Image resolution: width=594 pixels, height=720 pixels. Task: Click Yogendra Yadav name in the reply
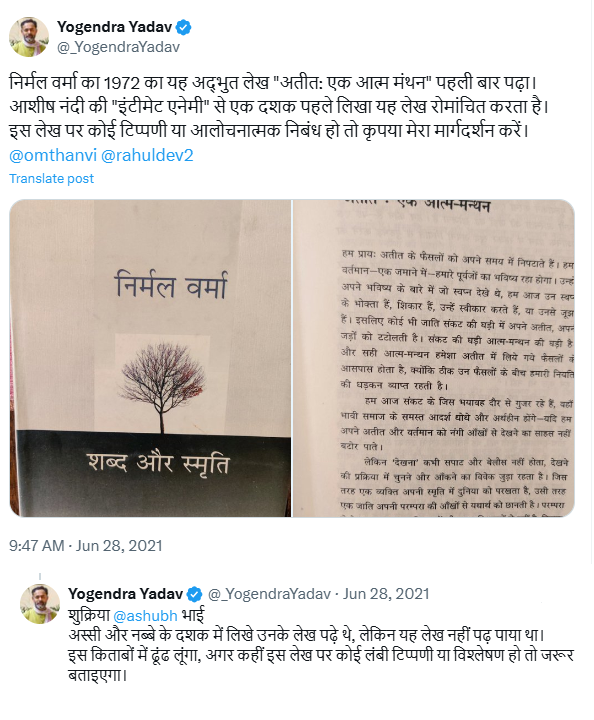click(x=125, y=594)
